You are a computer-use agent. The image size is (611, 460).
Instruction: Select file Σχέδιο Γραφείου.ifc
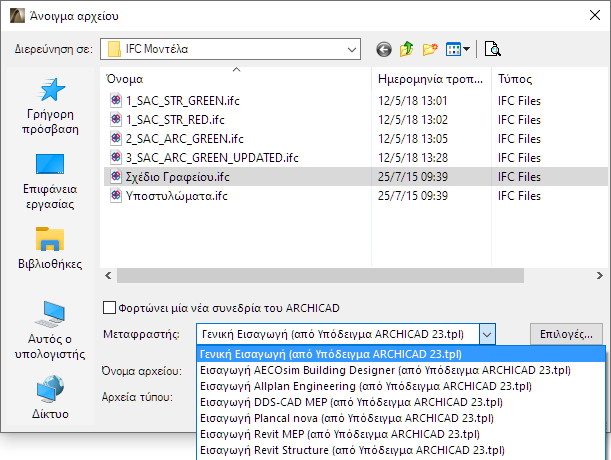[177, 177]
